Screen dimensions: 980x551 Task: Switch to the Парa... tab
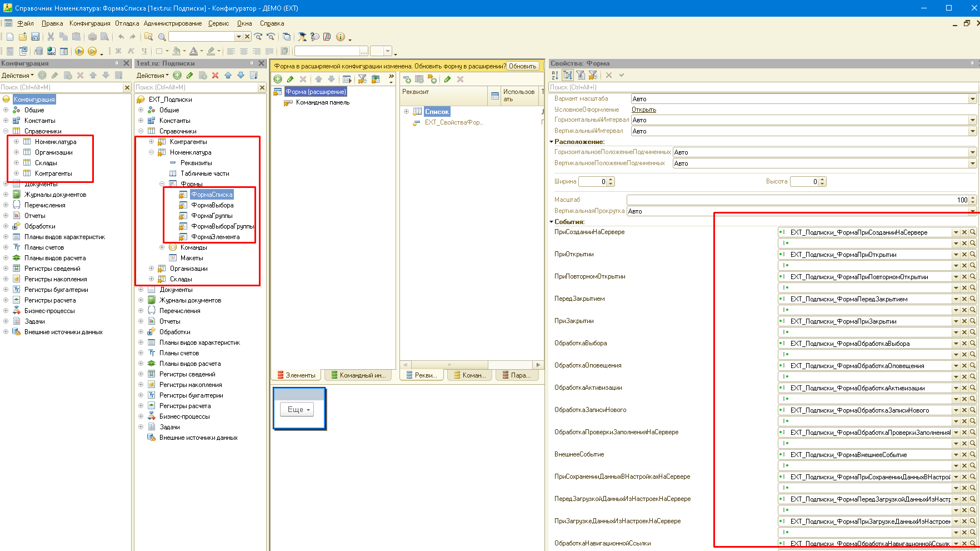coord(516,375)
